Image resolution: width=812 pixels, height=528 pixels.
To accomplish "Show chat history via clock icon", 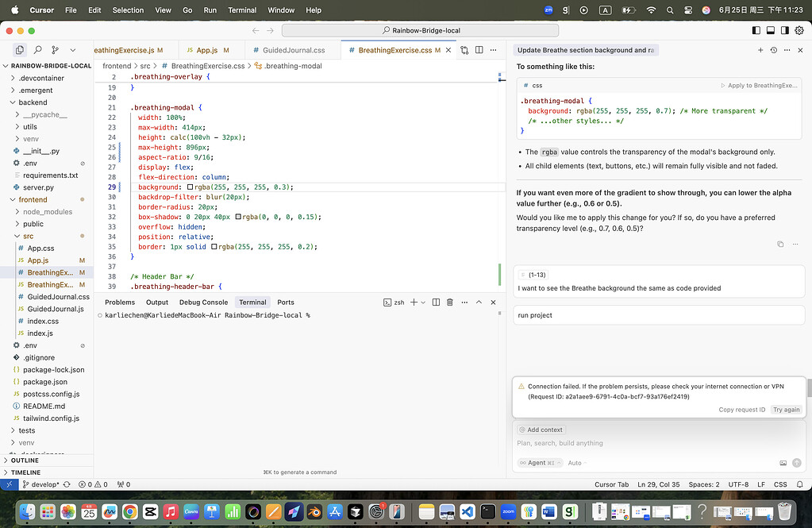I will point(774,50).
